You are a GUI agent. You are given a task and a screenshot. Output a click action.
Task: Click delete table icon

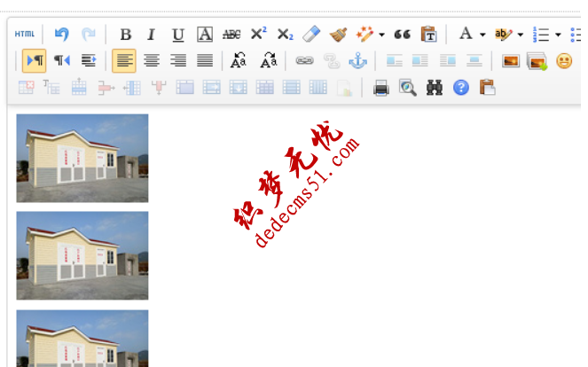click(x=27, y=88)
